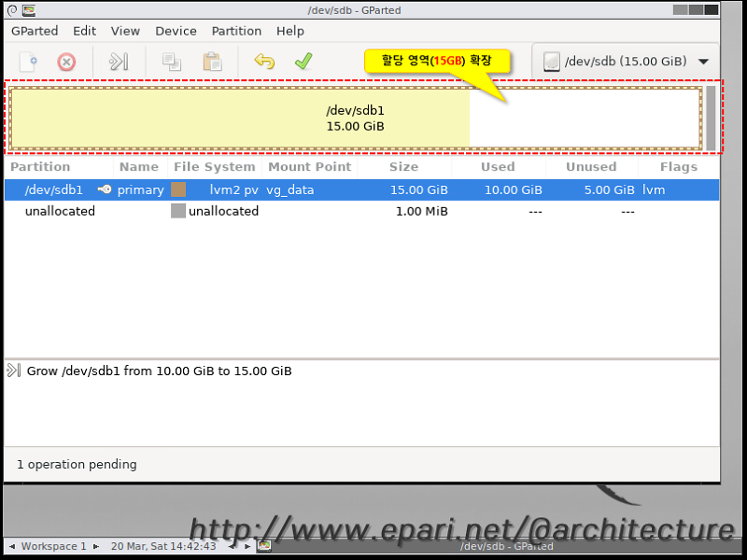Screen dimensions: 747x560
Task: Open the Device menu
Action: click(176, 31)
